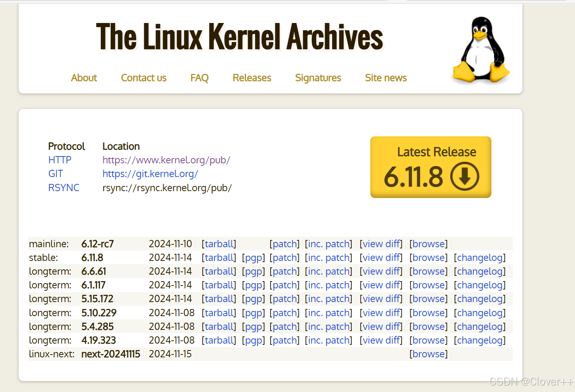
Task: Open https://git.kernel.org/ link
Action: [150, 174]
